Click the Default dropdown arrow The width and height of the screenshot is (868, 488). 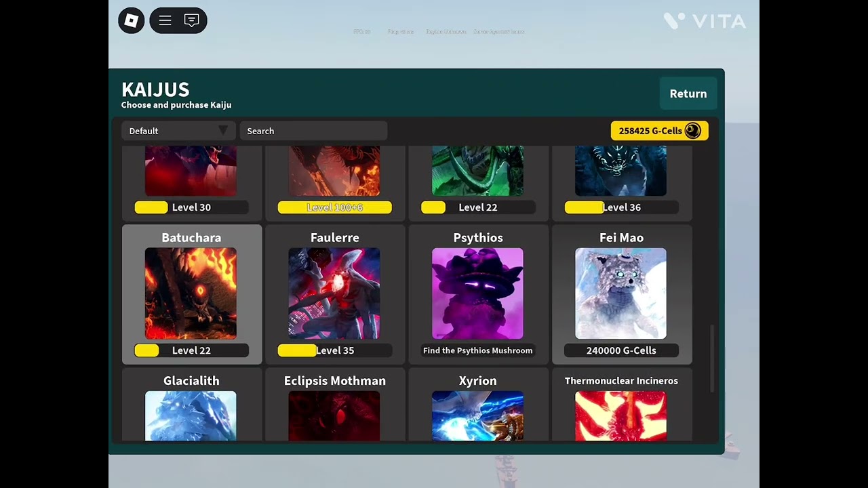click(x=223, y=130)
